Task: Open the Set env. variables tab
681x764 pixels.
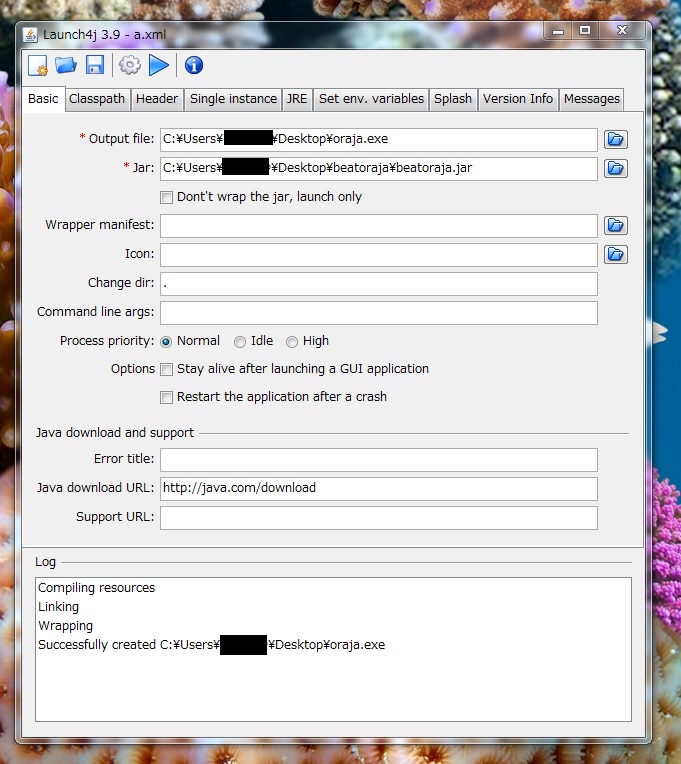Action: 371,99
